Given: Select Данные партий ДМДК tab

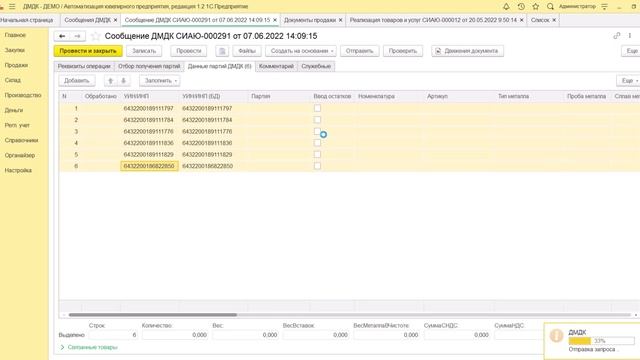Looking at the screenshot, I should click(220, 66).
